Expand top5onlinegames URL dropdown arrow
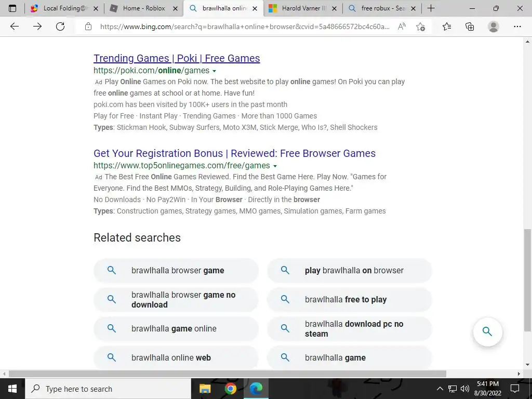This screenshot has width=532, height=399. pos(275,166)
